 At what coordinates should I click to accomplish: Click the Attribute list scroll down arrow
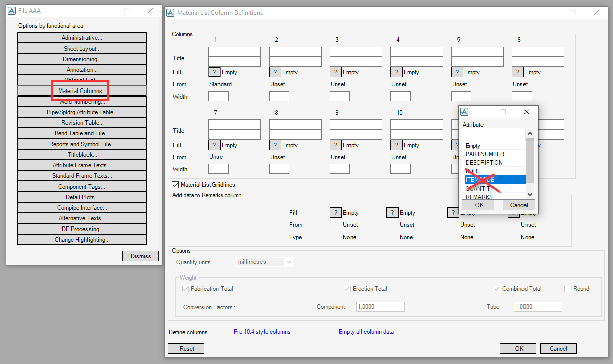coord(530,195)
